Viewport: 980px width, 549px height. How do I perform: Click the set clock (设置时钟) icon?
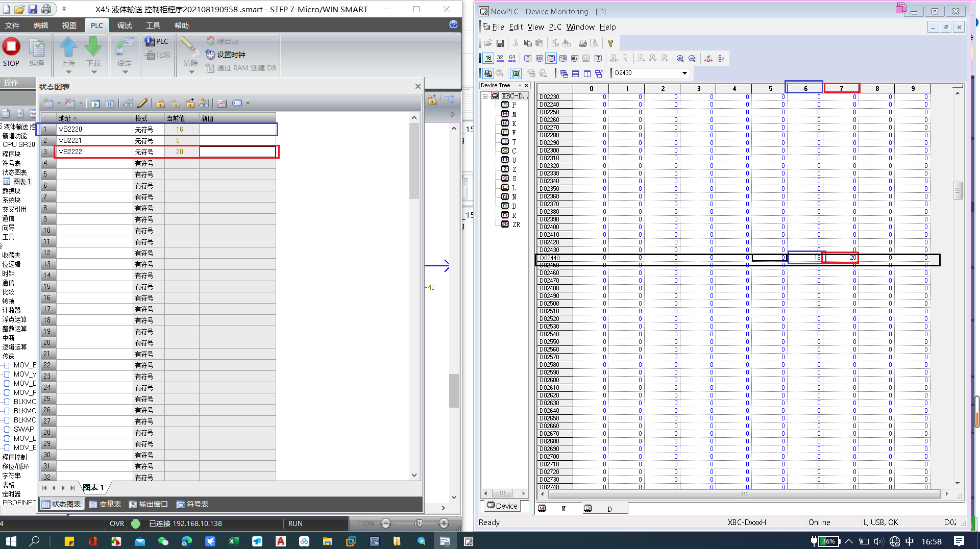210,55
